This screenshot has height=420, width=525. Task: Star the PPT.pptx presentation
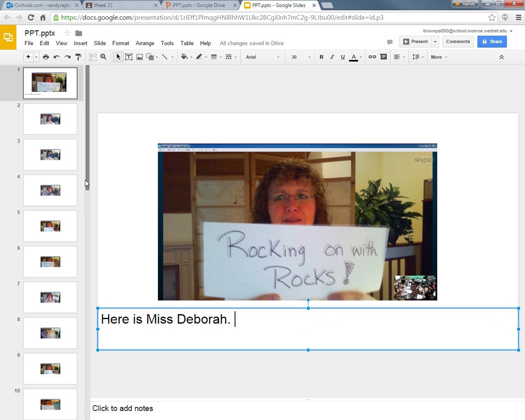coord(67,33)
